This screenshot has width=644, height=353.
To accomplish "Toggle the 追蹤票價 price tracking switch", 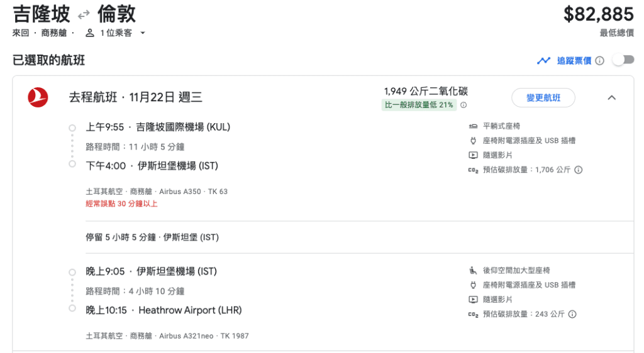I will tap(623, 60).
